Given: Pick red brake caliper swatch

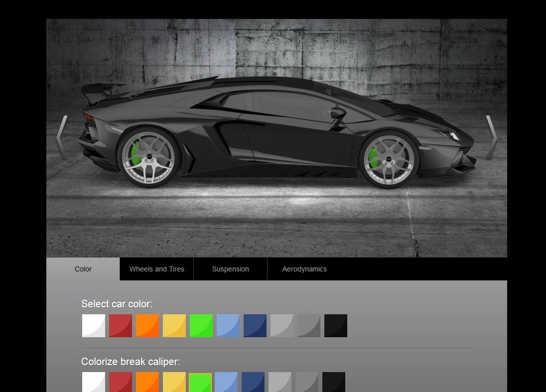Looking at the screenshot, I should [121, 382].
